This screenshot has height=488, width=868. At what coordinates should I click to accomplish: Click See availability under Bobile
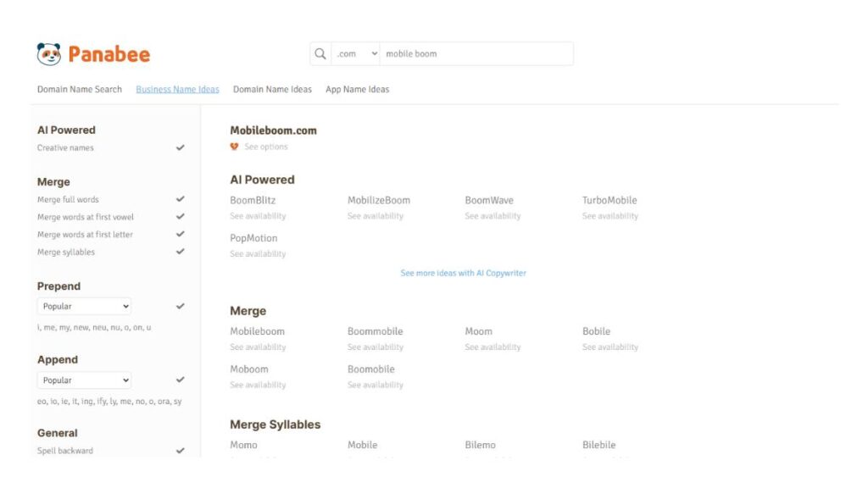pos(610,347)
